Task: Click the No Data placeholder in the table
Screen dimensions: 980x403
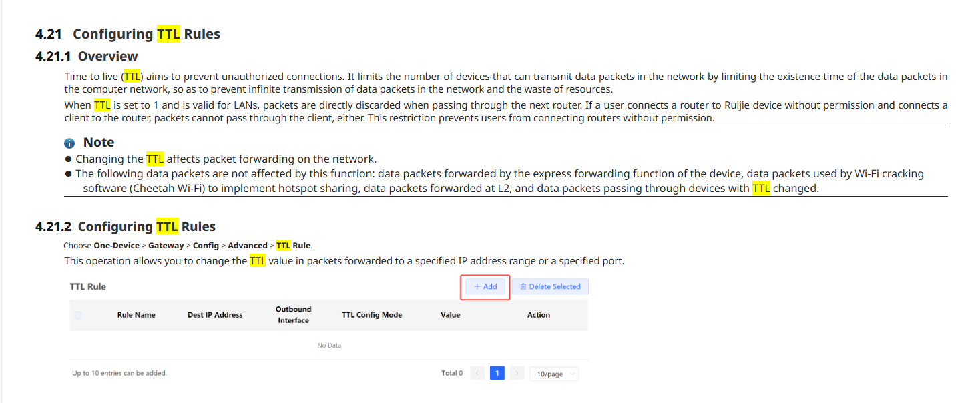Action: click(x=329, y=346)
